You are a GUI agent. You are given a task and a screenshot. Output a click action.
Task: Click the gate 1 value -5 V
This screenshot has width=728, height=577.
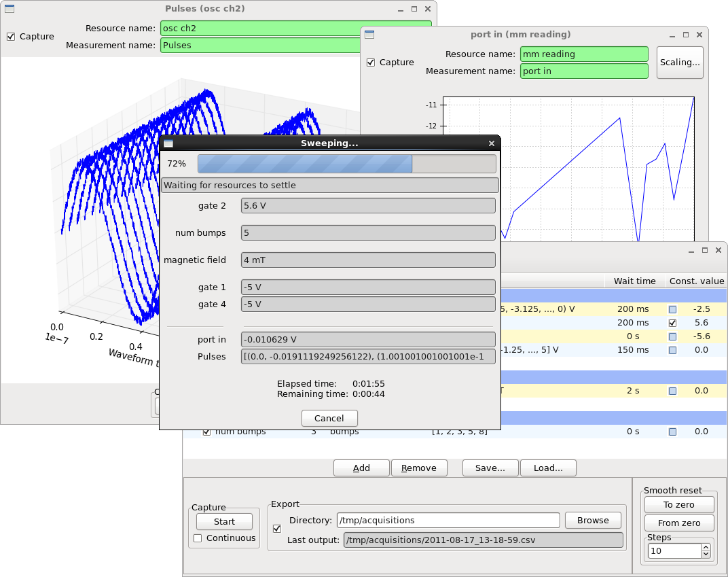pos(368,287)
